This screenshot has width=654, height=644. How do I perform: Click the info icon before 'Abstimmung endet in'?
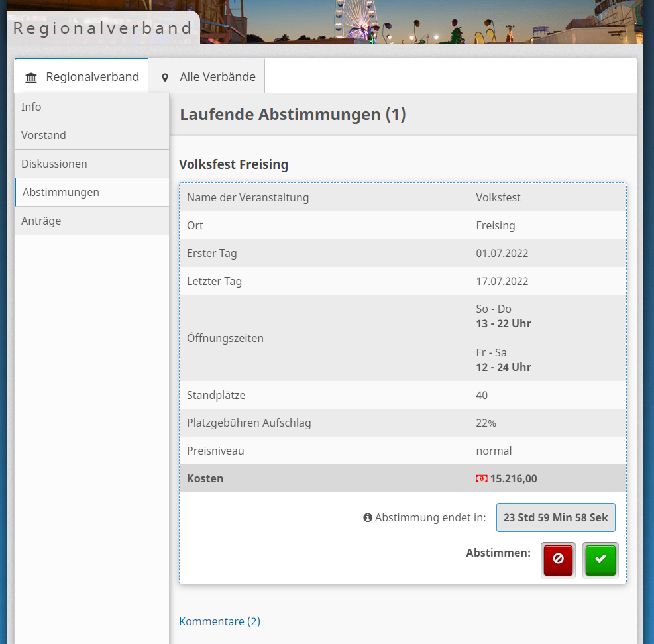368,517
